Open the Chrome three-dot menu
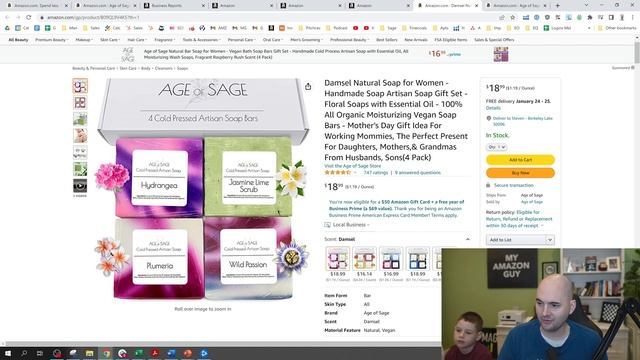Image resolution: width=640 pixels, height=360 pixels. point(633,18)
